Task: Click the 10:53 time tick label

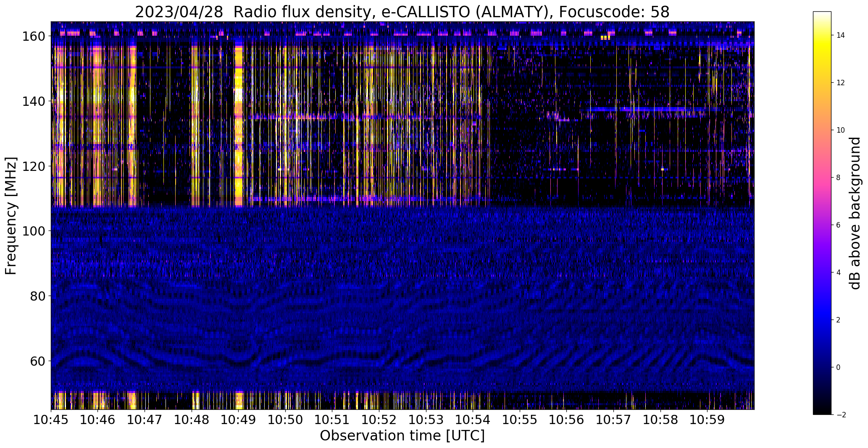Action: 426,419
